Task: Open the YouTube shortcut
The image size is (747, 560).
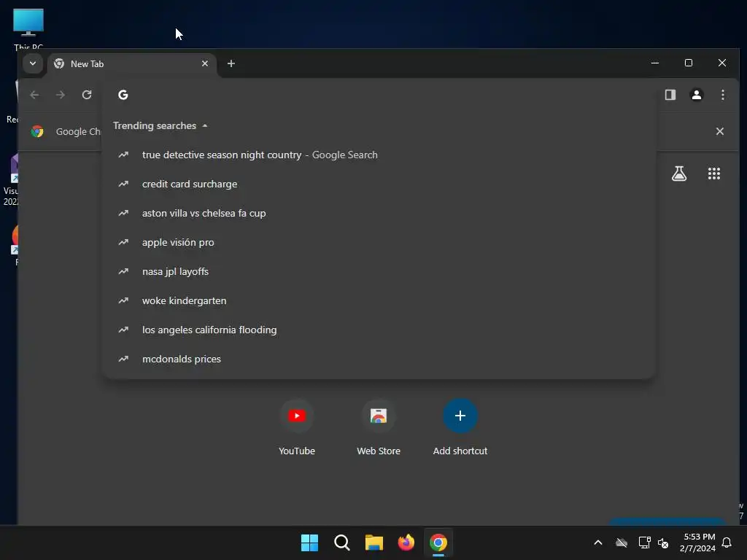Action: click(297, 427)
